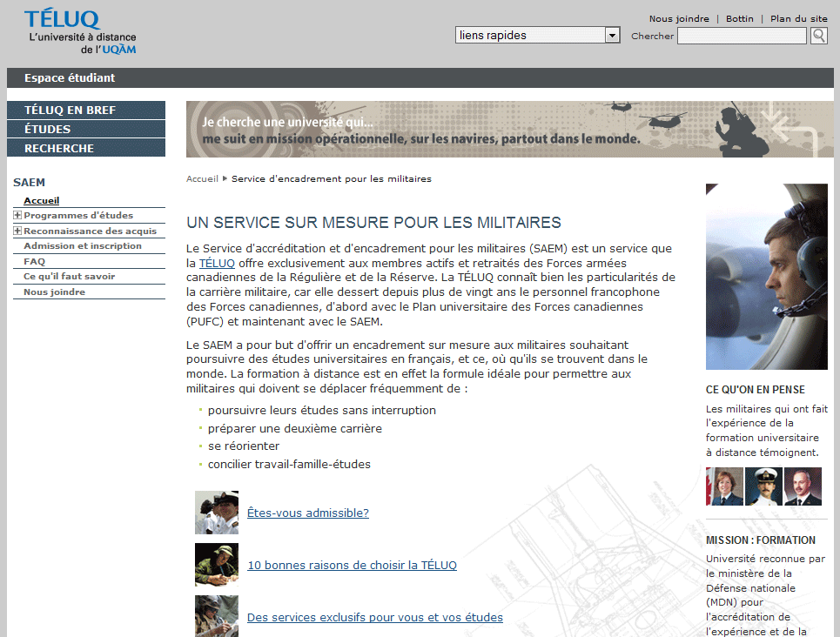The width and height of the screenshot is (840, 637).
Task: Click thumbnail beside Êtes-vous admissible?
Action: tap(217, 513)
